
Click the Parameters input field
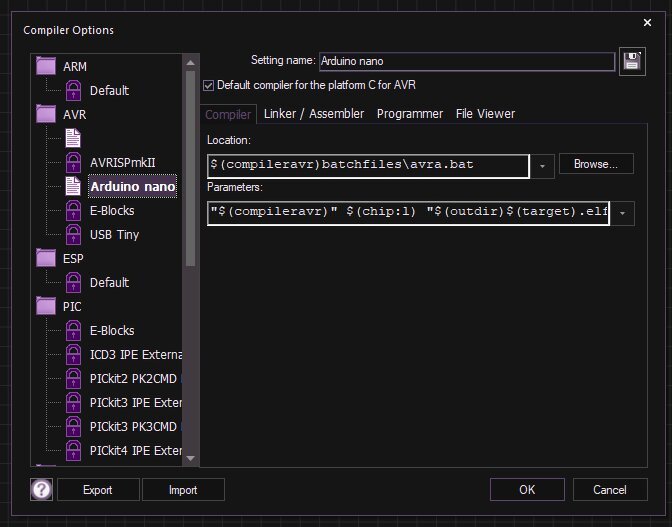tap(408, 213)
